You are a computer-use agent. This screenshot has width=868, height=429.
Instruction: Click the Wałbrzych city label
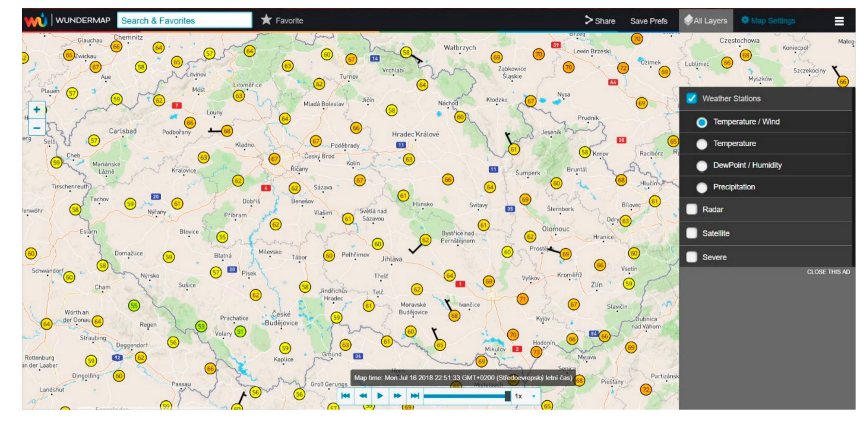click(x=460, y=48)
